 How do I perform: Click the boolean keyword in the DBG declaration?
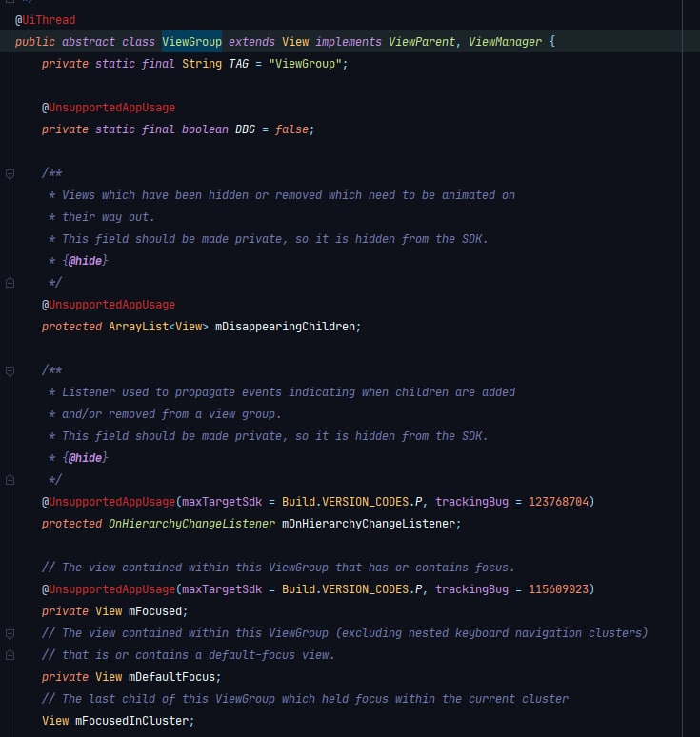coord(205,129)
